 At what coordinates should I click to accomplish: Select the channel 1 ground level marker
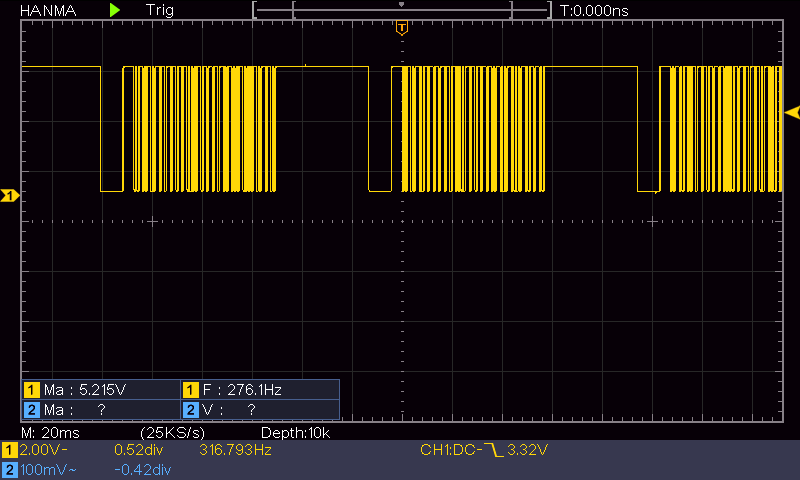coord(9,196)
